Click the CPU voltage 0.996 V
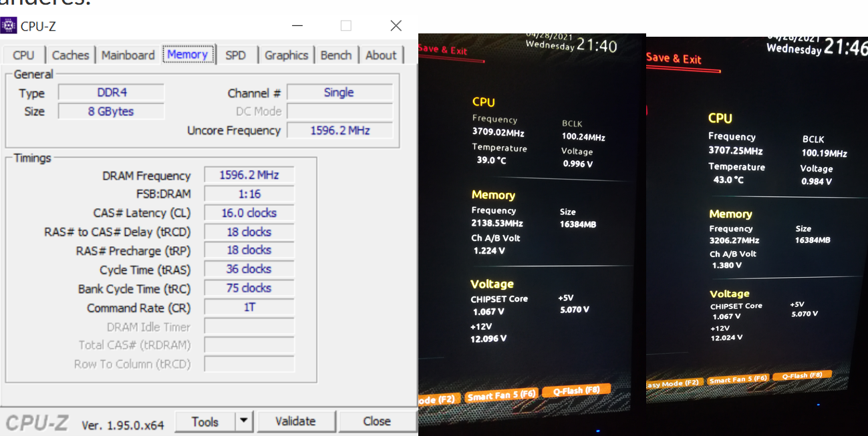The height and width of the screenshot is (436, 868). click(577, 164)
